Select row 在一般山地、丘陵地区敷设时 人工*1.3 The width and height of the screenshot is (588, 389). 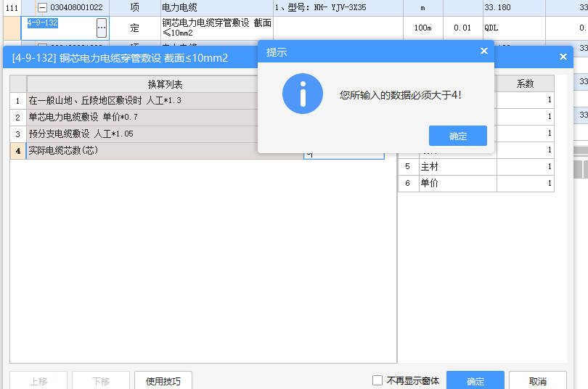(x=142, y=101)
